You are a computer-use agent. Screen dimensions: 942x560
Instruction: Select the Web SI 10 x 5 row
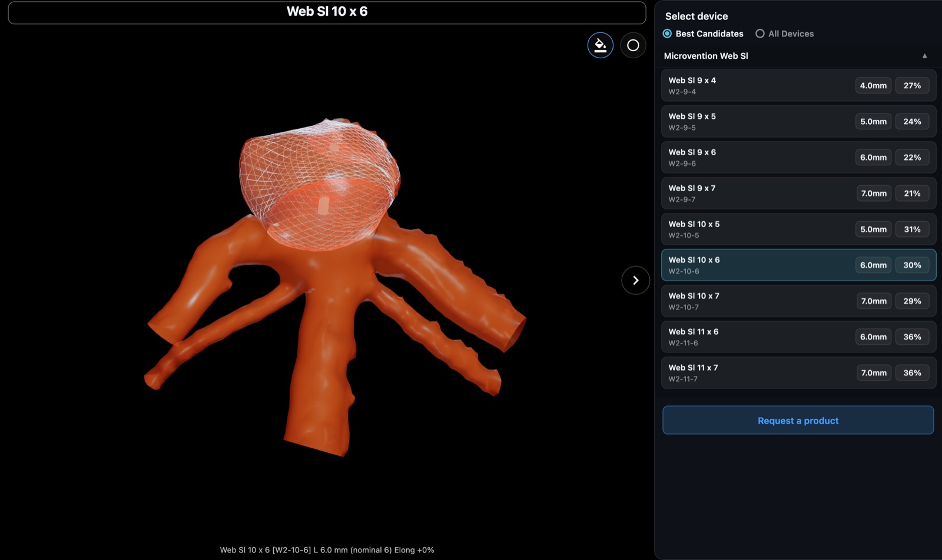click(798, 229)
